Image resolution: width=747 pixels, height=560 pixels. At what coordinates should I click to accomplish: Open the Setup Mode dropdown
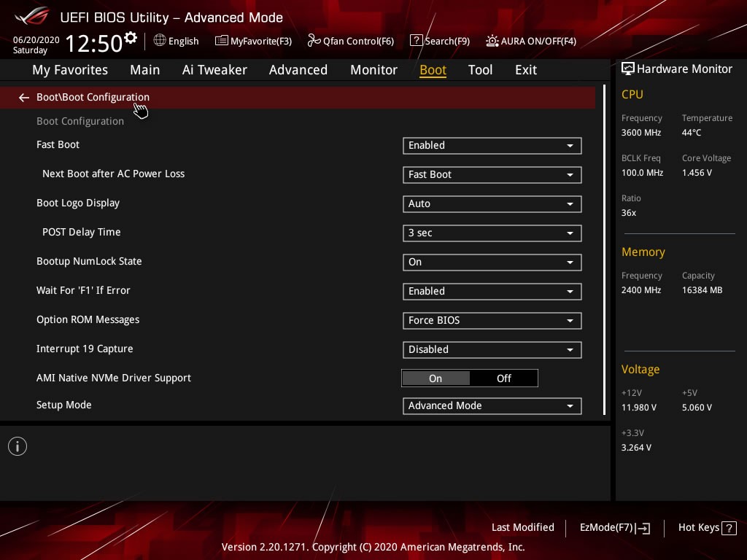pyautogui.click(x=492, y=406)
